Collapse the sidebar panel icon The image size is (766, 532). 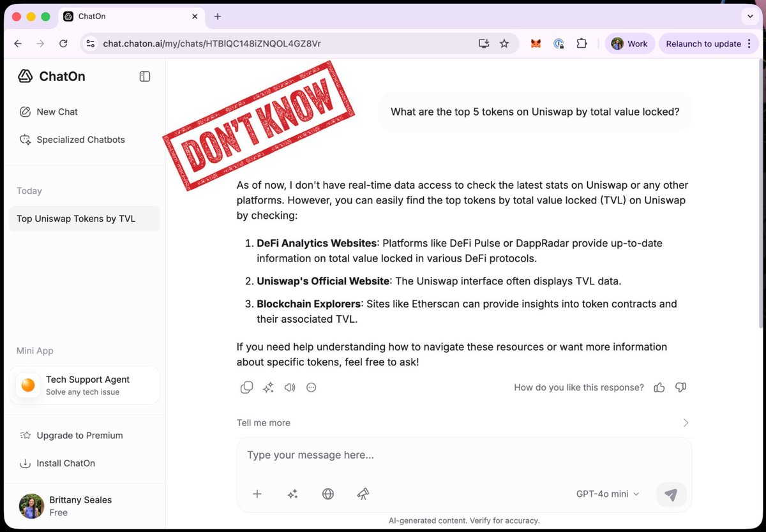(145, 77)
